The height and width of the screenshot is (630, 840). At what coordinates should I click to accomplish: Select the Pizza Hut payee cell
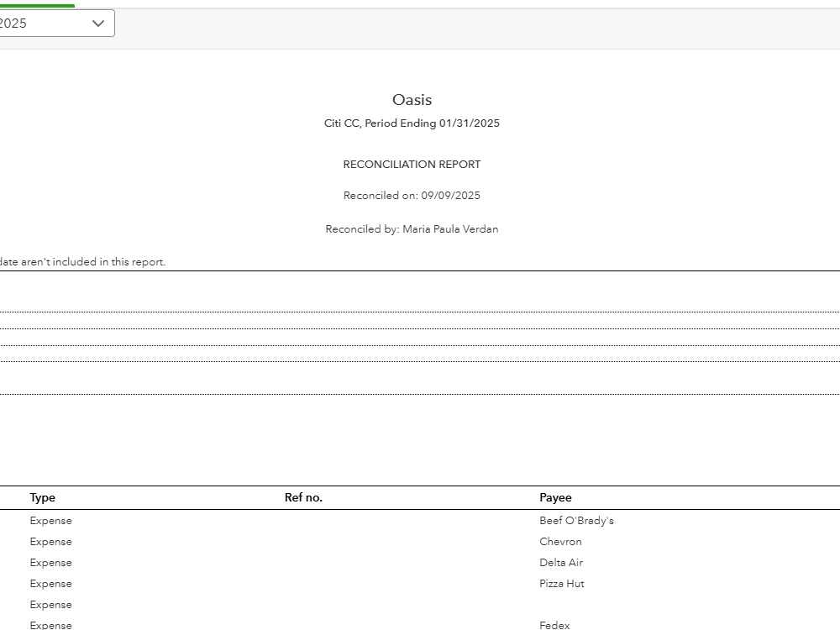point(561,584)
